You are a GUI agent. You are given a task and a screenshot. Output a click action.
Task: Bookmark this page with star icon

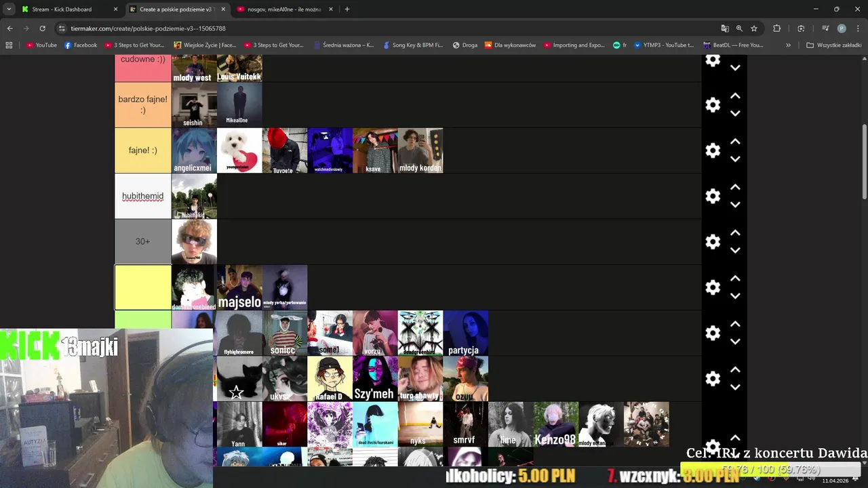point(754,28)
